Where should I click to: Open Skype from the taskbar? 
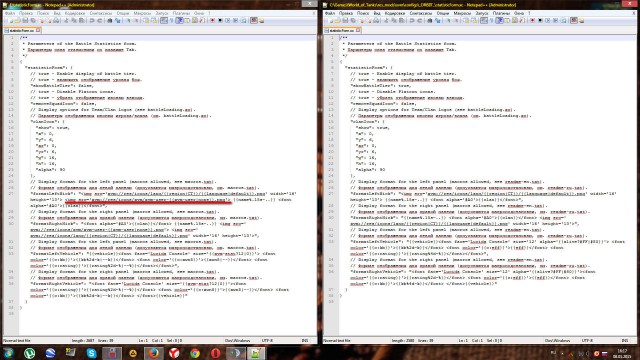click(x=91, y=353)
